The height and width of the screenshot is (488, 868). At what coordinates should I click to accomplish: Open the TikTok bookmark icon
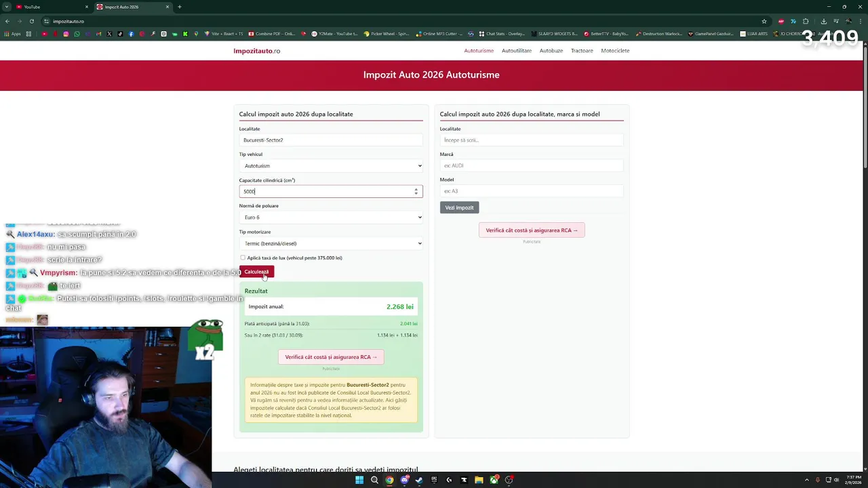coord(120,34)
